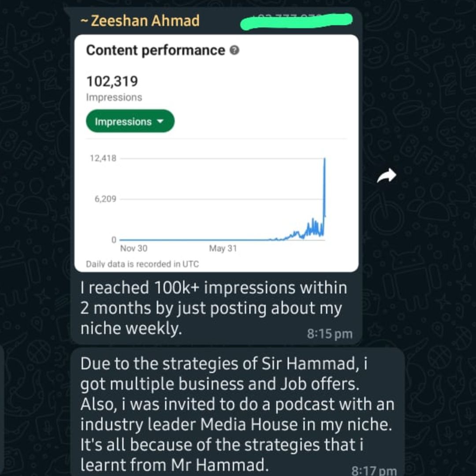Tap the 8:17 pm timestamp
Image resolution: width=476 pixels, height=476 pixels.
[374, 470]
